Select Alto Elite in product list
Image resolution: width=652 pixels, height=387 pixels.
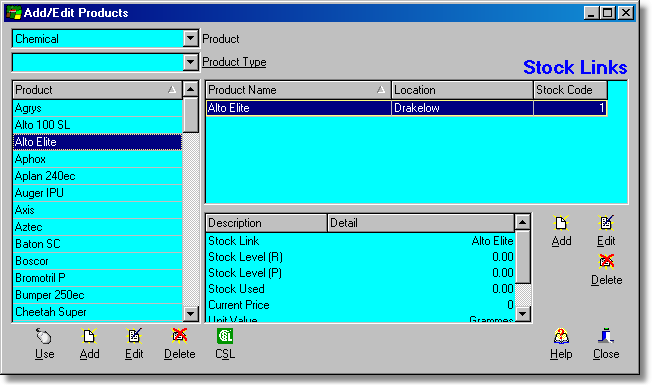[x=97, y=142]
